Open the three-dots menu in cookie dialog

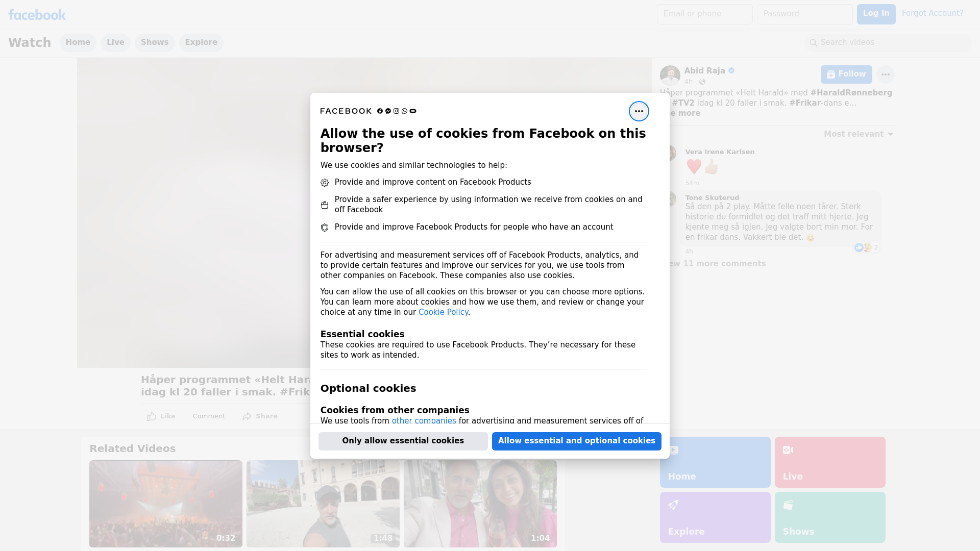(639, 111)
